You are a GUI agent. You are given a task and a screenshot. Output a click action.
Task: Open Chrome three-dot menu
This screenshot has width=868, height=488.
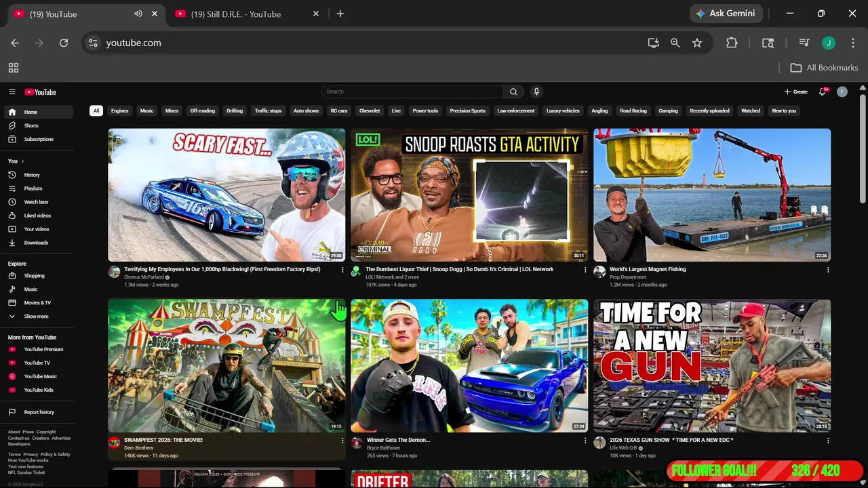click(852, 43)
